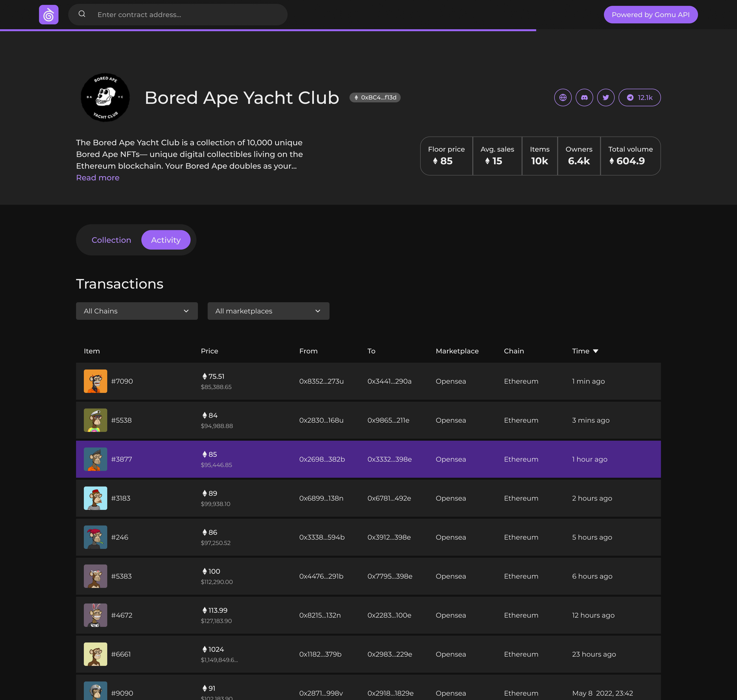Open ape #5538 thumbnail
This screenshot has width=737, height=700.
pyautogui.click(x=96, y=420)
